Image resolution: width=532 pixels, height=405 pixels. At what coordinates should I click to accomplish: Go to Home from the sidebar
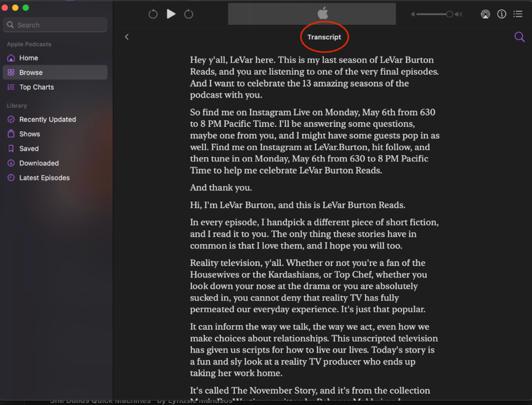click(x=28, y=58)
